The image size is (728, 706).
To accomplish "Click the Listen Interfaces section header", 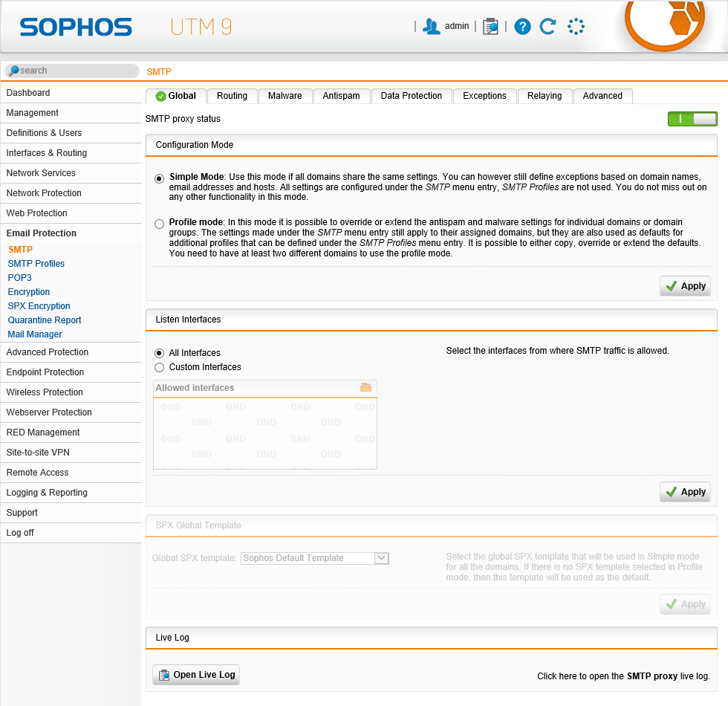I will pyautogui.click(x=432, y=320).
